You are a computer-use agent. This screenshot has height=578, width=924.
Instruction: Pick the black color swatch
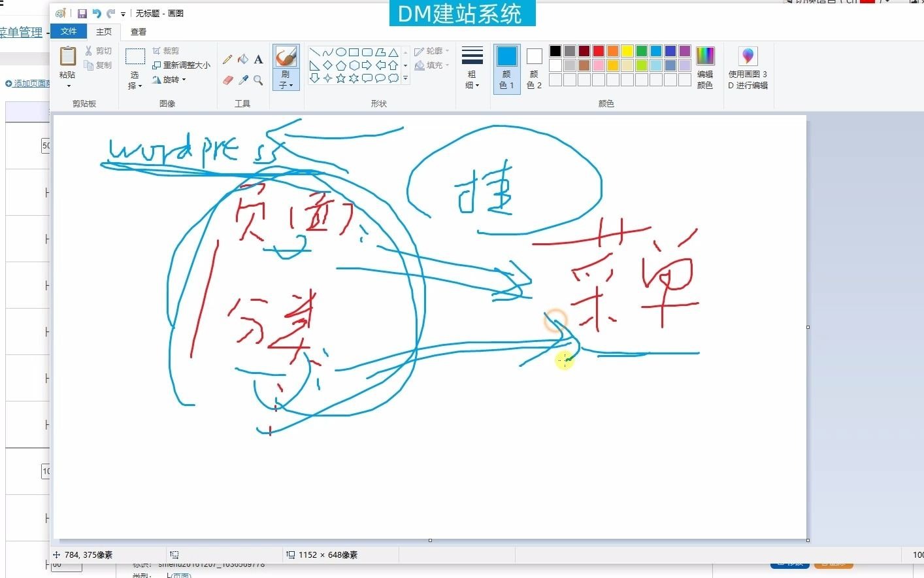pyautogui.click(x=555, y=51)
